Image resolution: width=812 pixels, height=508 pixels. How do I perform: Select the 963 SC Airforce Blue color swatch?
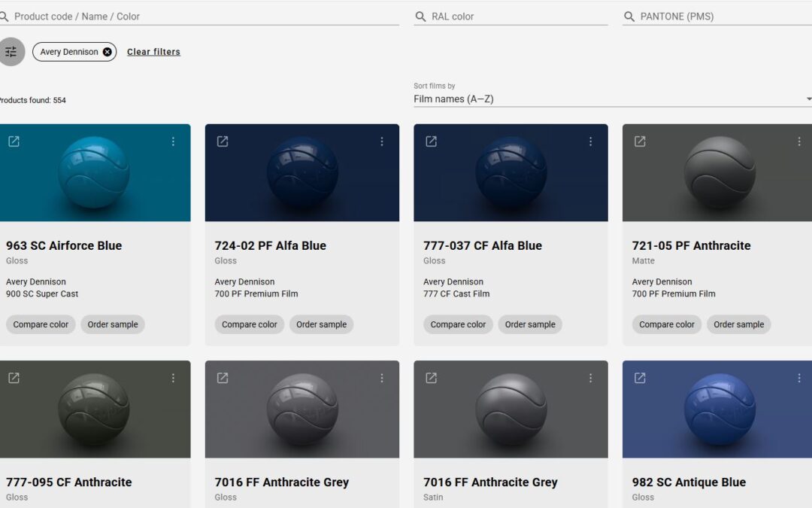coord(94,173)
